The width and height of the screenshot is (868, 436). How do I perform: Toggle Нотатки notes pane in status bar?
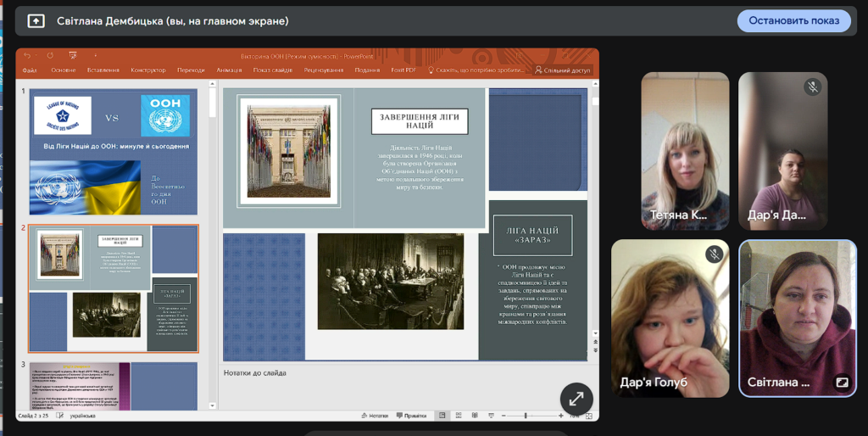point(374,416)
